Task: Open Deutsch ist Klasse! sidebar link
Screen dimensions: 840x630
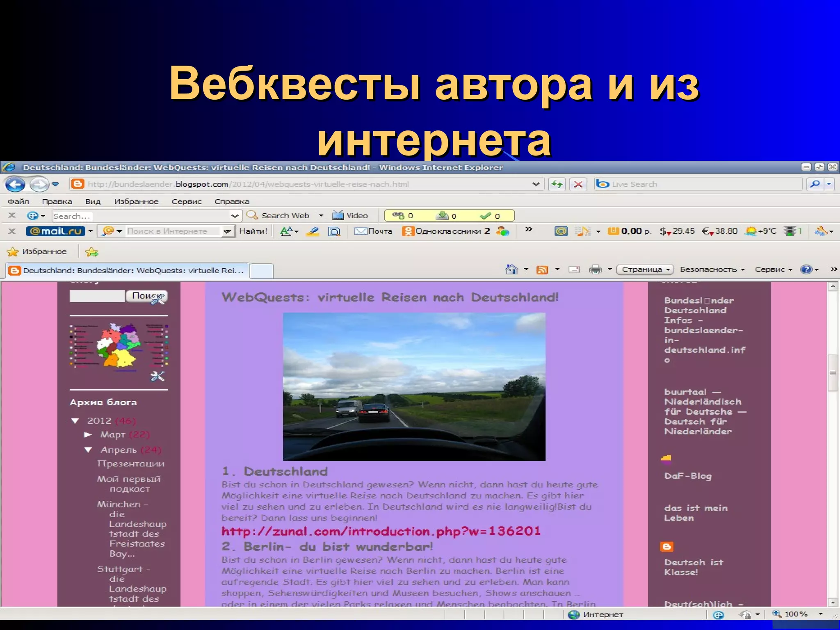Action: pyautogui.click(x=694, y=567)
